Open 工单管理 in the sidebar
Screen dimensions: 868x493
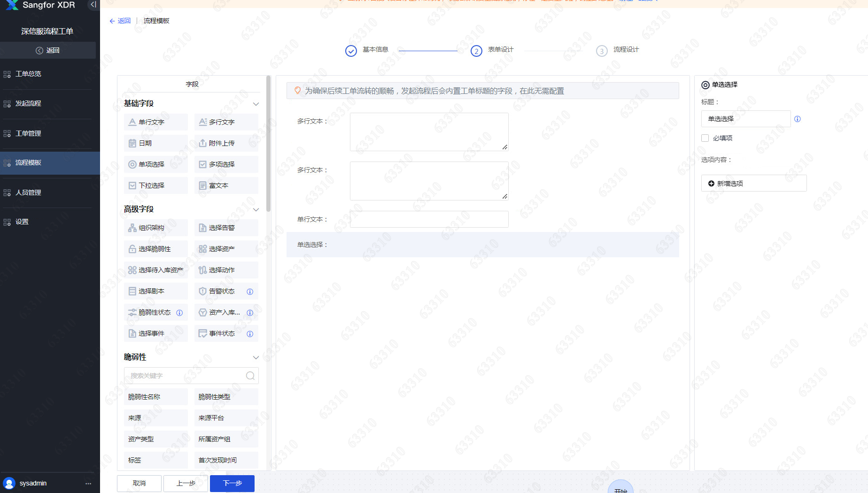tap(28, 133)
